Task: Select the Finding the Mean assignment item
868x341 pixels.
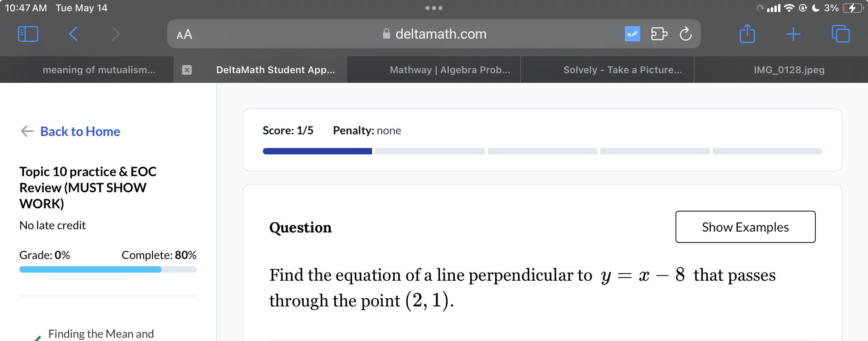Action: click(x=101, y=333)
